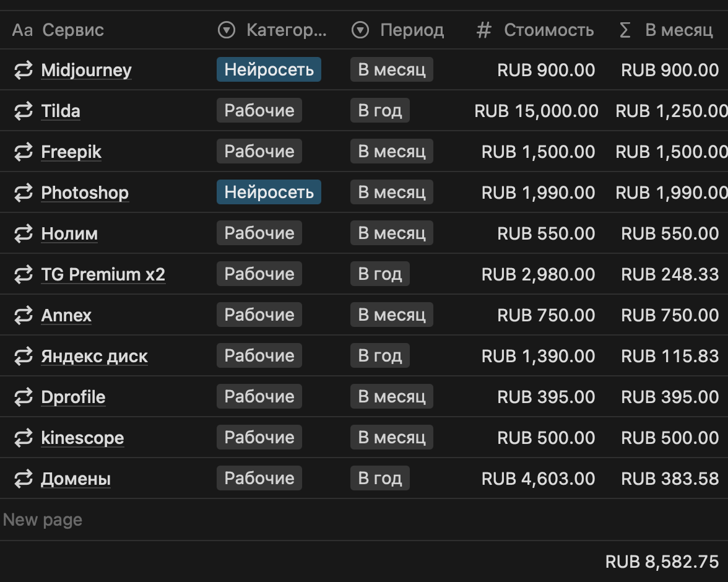
Task: Edit the RUB 750.00 cost for Annex
Action: click(x=546, y=315)
